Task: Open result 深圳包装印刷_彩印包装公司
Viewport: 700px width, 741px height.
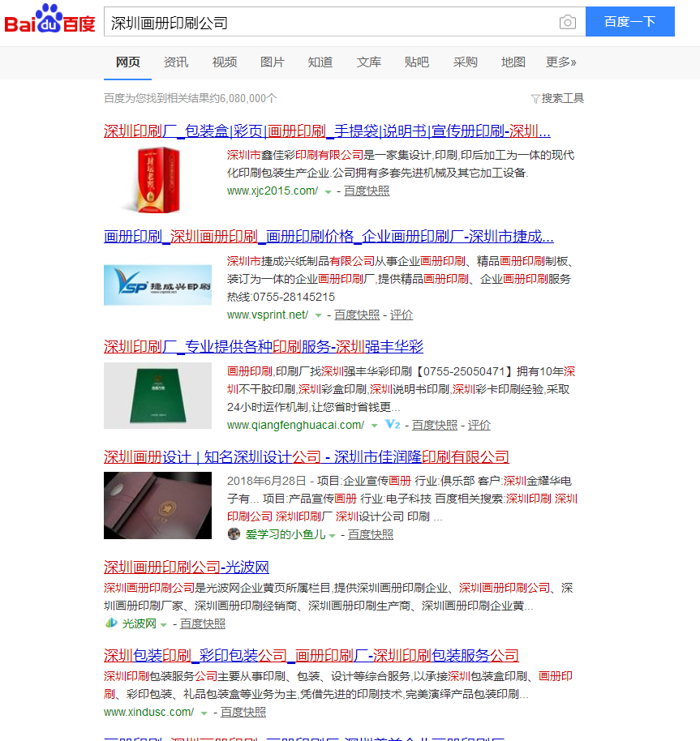Action: [311, 655]
